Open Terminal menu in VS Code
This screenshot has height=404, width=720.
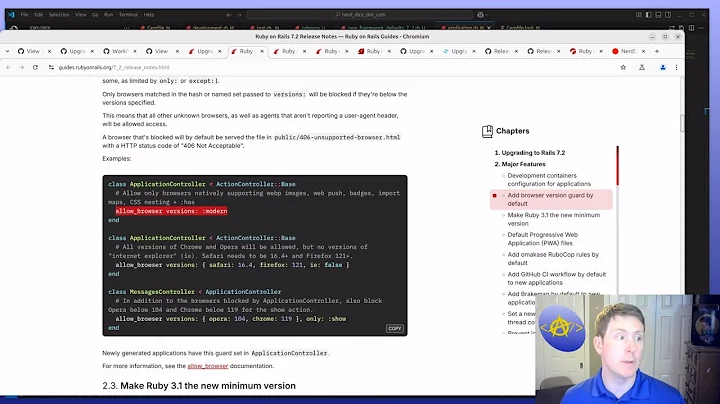(129, 15)
